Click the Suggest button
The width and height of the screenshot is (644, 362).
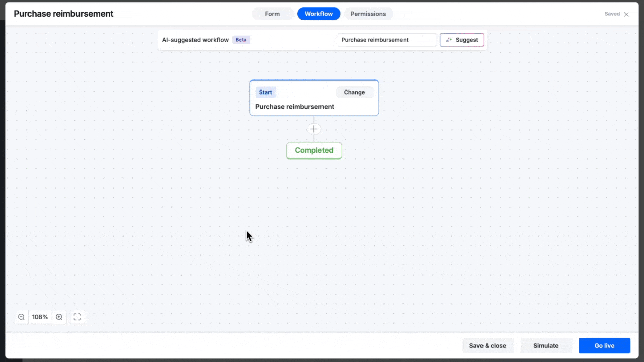click(462, 40)
